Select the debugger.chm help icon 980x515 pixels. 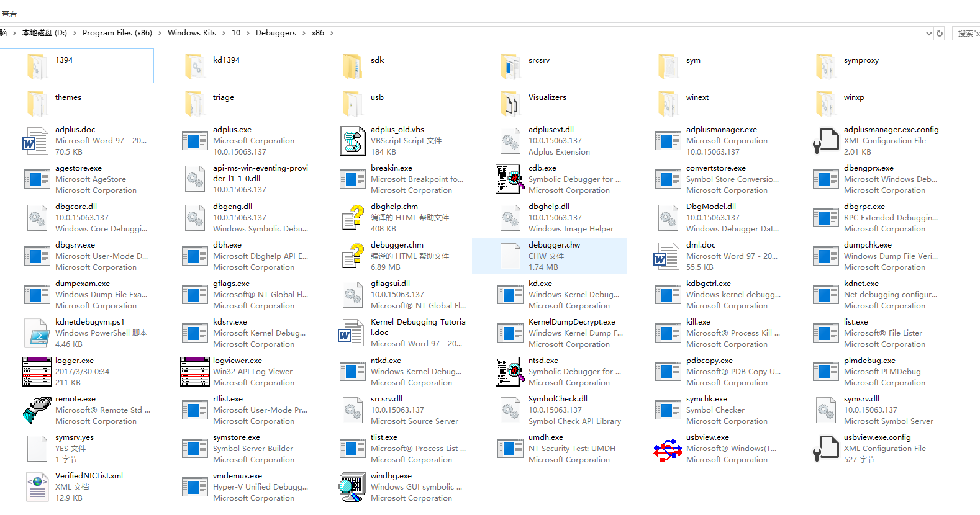(353, 256)
